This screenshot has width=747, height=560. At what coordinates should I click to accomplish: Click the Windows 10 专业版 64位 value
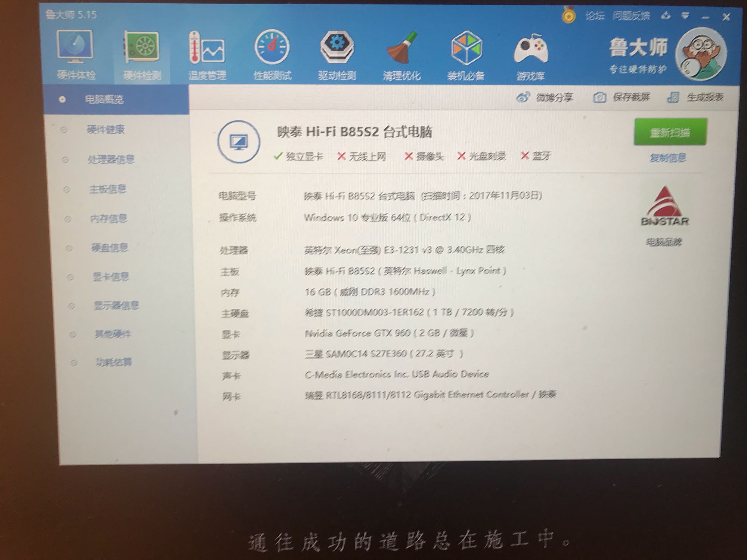(x=387, y=217)
